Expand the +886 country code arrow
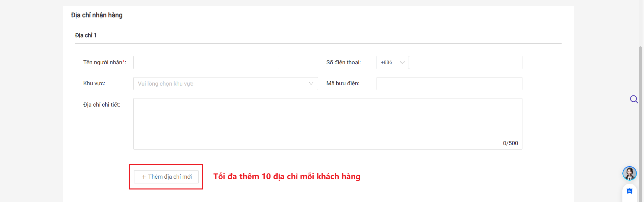Viewport: 644px width, 202px height. pos(402,63)
